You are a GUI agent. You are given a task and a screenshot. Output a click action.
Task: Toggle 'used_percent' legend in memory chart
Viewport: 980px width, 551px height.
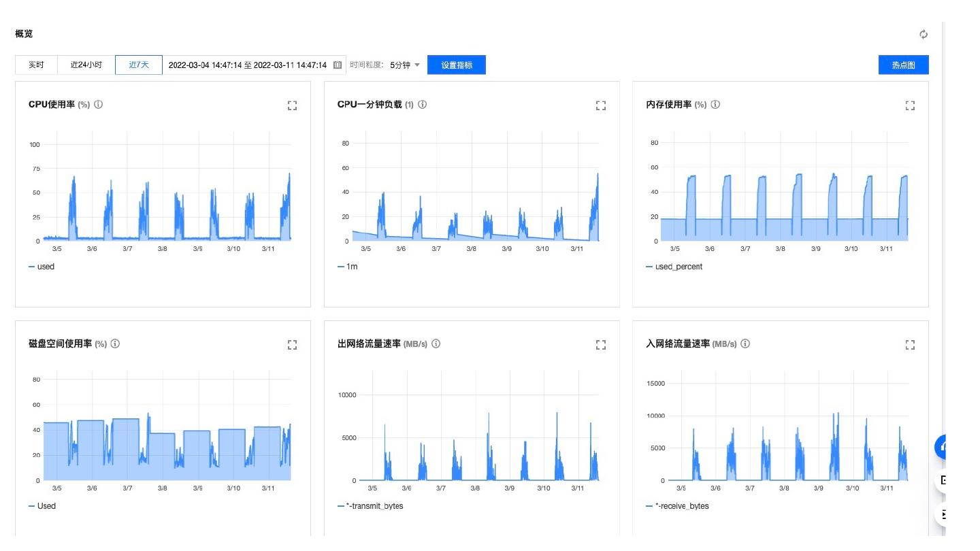[x=674, y=267]
